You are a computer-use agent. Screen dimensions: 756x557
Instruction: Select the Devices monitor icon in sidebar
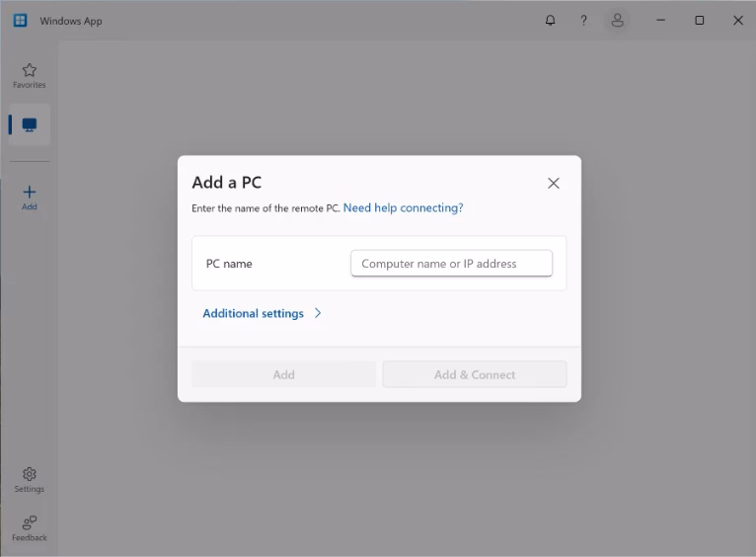click(x=30, y=124)
